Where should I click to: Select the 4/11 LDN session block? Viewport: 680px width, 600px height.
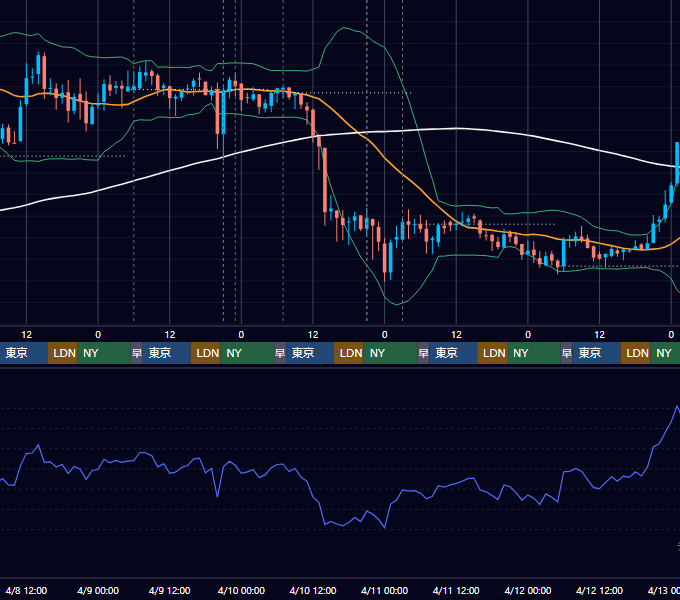(492, 353)
